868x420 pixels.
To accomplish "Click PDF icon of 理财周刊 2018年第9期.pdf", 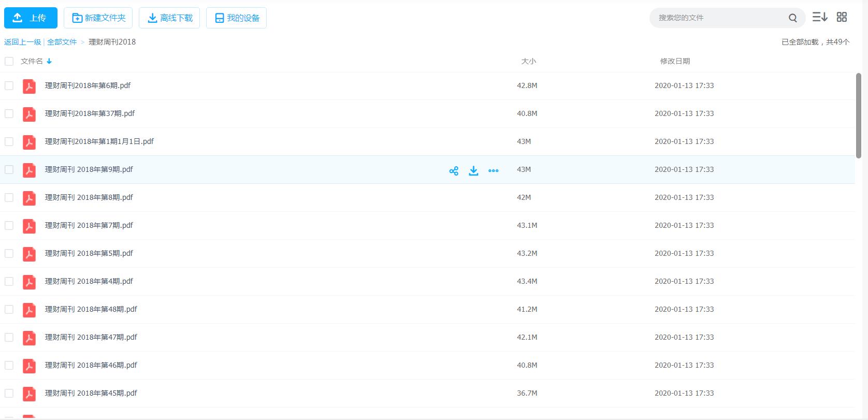I will (30, 170).
